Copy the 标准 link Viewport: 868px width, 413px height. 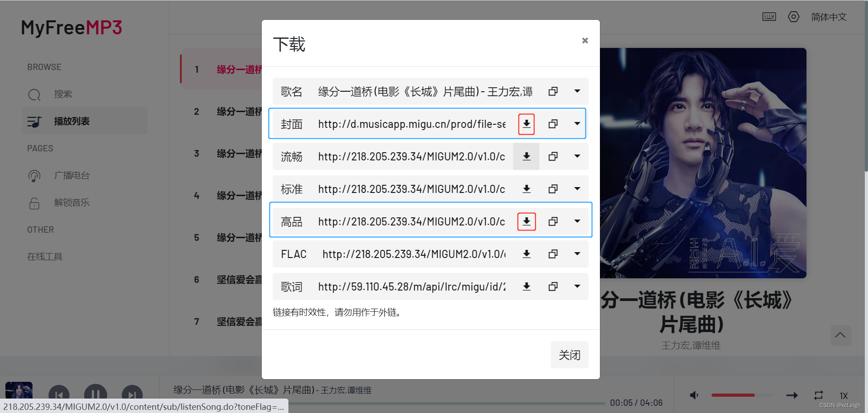[552, 189]
